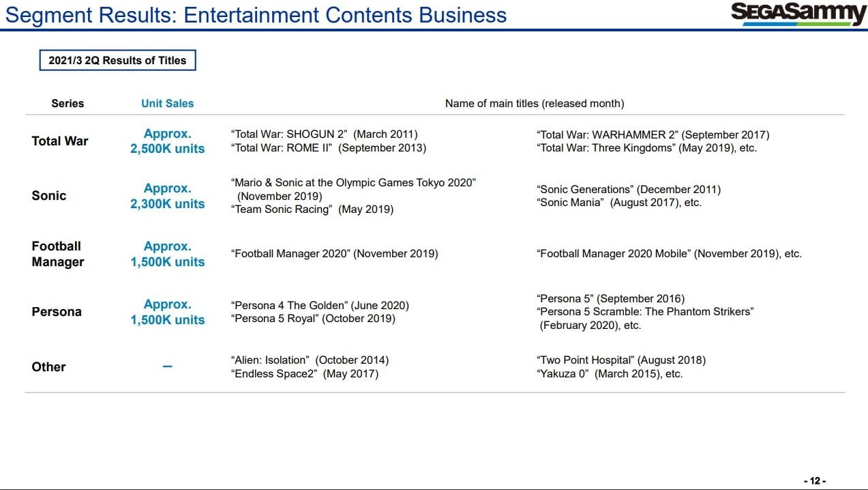The image size is (868, 490).
Task: Click the slide title 'Segment Results: Entertainment Contents Business'
Action: 256,15
